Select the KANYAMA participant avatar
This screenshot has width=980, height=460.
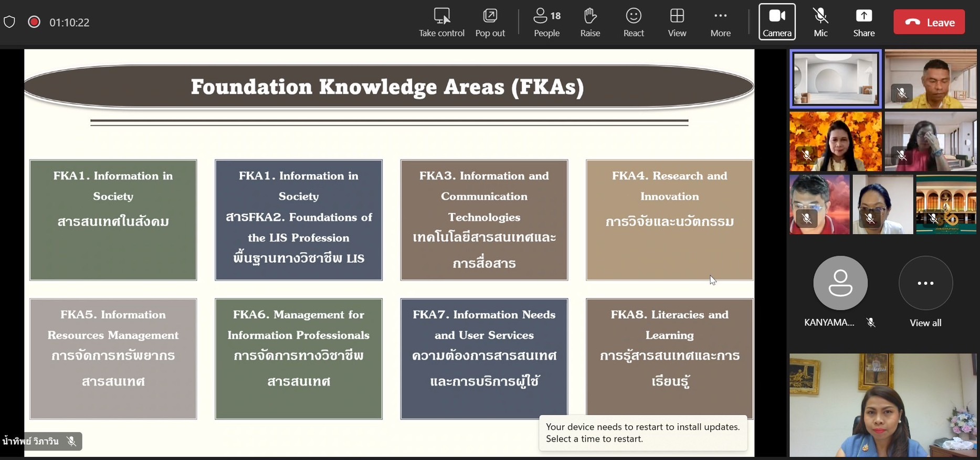click(x=840, y=283)
